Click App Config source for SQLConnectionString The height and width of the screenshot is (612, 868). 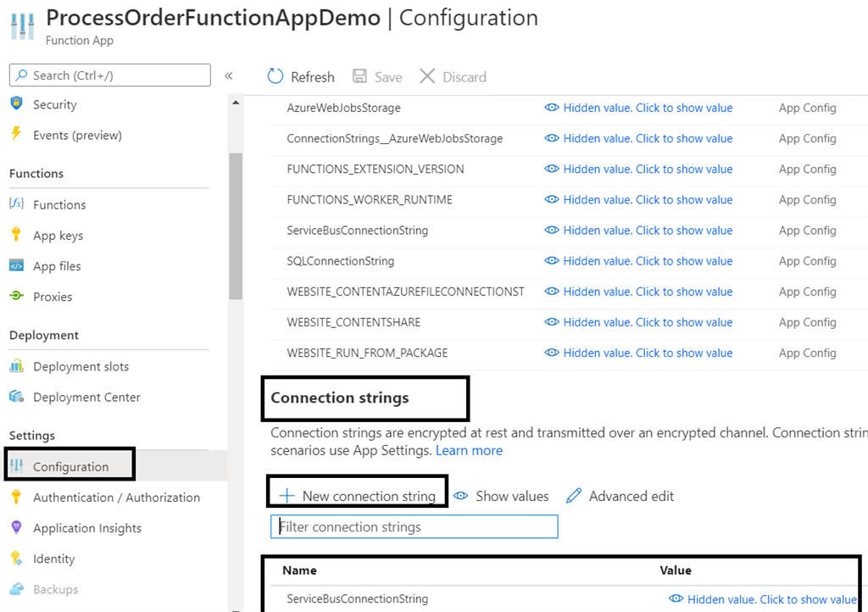[807, 260]
